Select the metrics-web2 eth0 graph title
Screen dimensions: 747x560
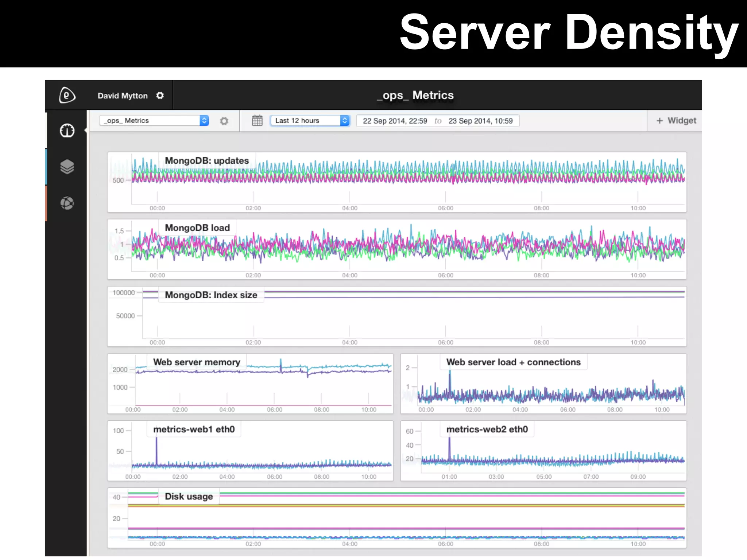(487, 429)
